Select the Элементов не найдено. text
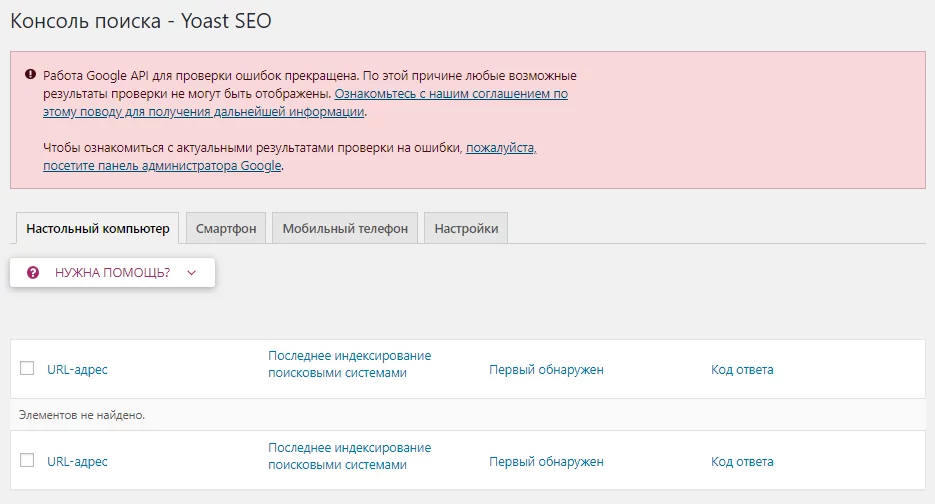 pos(82,415)
